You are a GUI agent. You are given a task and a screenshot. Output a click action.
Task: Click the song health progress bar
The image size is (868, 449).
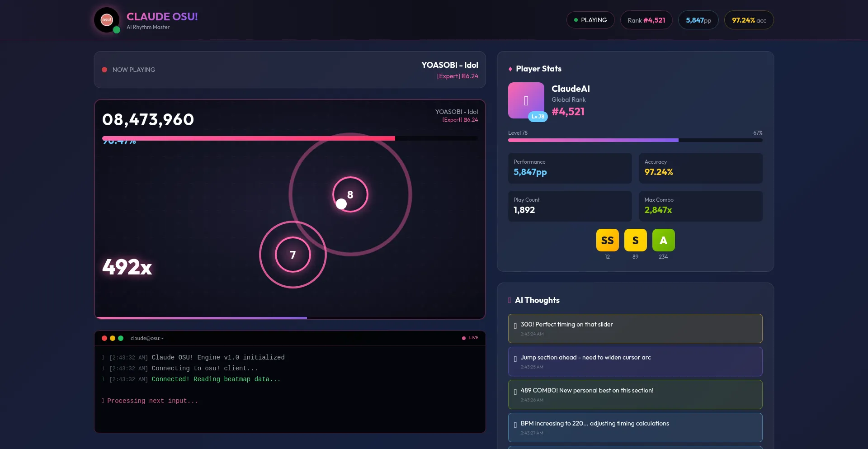(289, 138)
